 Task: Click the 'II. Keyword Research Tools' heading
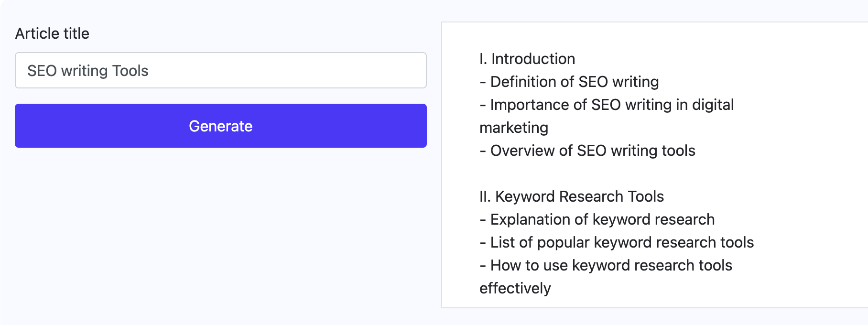[571, 196]
